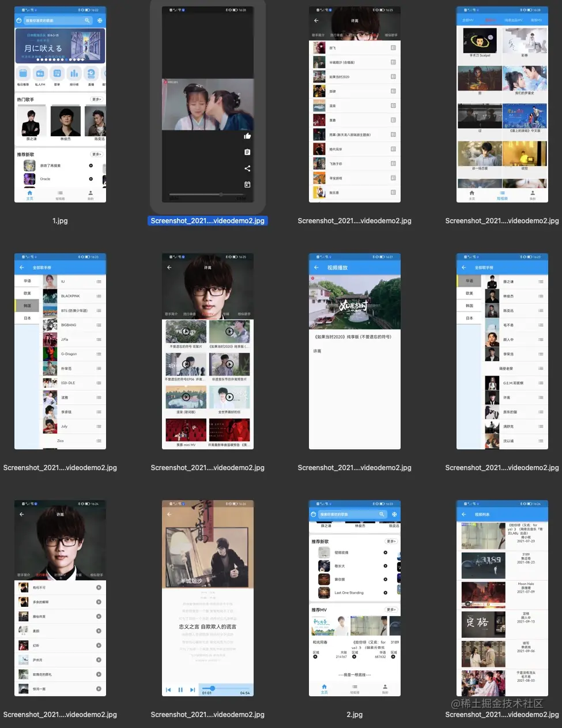The image size is (562, 728).
Task: Click the G.E.M.邓紫棋 row in the Chinese singers list thumbnail
Action: (516, 383)
